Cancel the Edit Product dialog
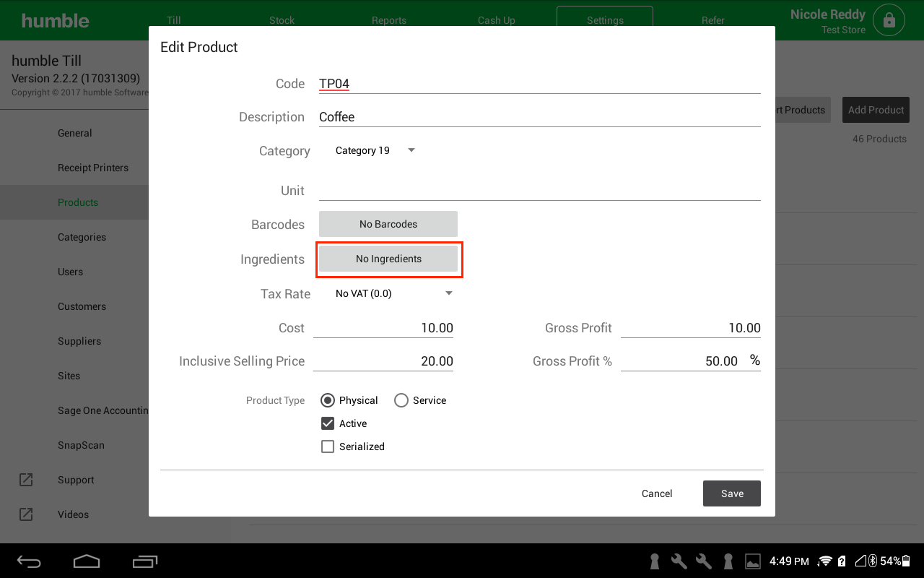 point(657,493)
